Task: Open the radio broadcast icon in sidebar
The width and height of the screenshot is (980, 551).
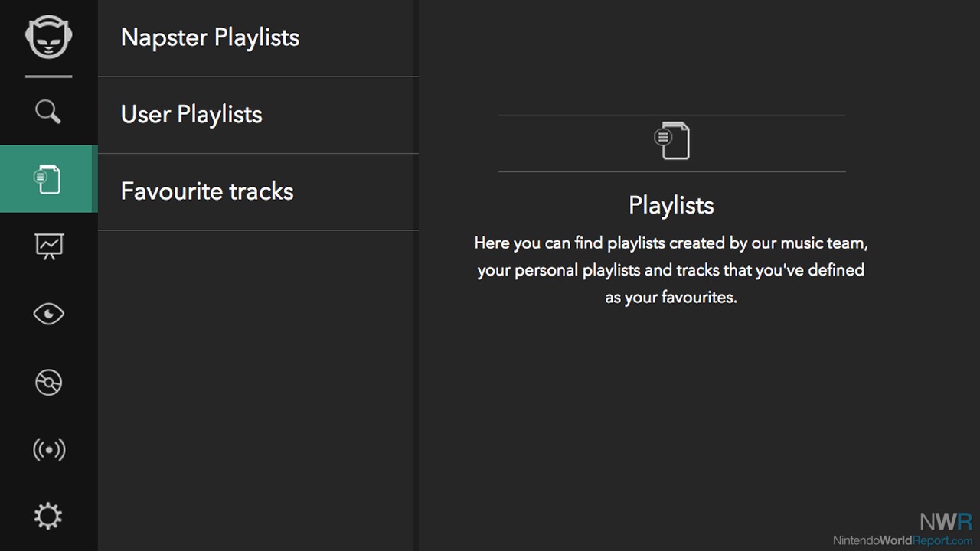Action: coord(48,450)
